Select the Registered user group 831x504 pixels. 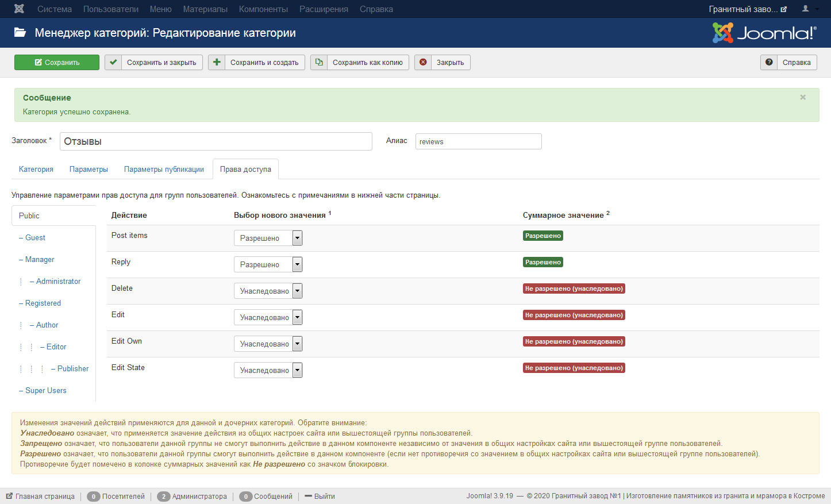click(x=40, y=303)
